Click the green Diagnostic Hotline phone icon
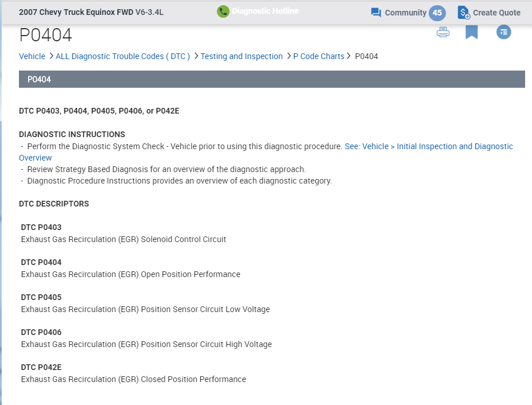 (x=223, y=11)
